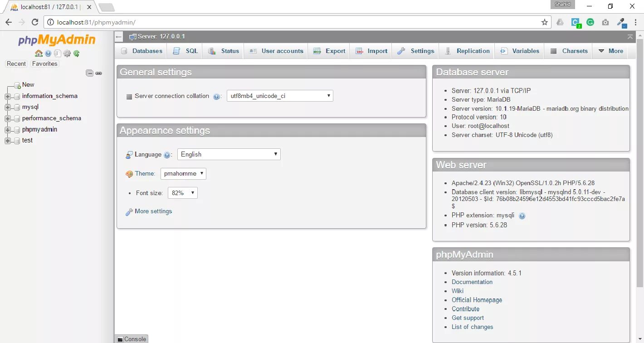Click the Get support link
Image resolution: width=644 pixels, height=343 pixels.
pos(468,318)
